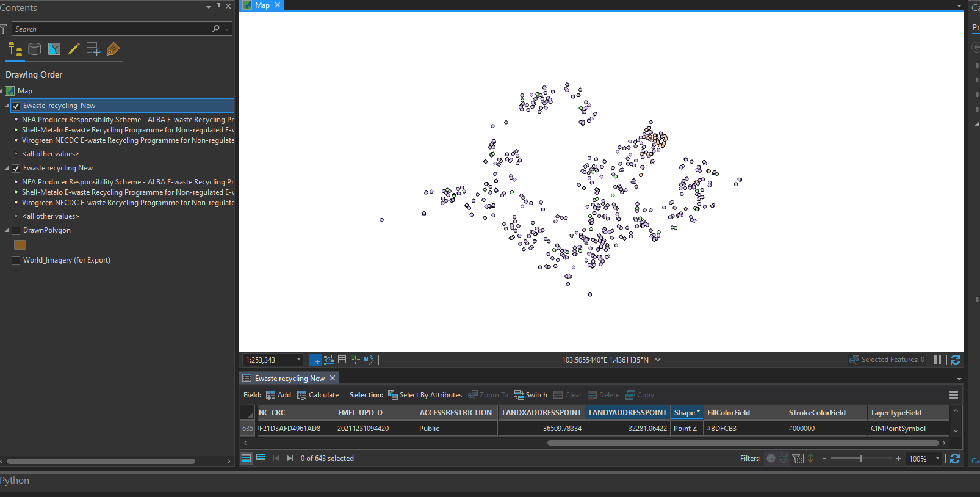
Task: Uncheck the Ewaste recycling New layer
Action: pos(16,169)
